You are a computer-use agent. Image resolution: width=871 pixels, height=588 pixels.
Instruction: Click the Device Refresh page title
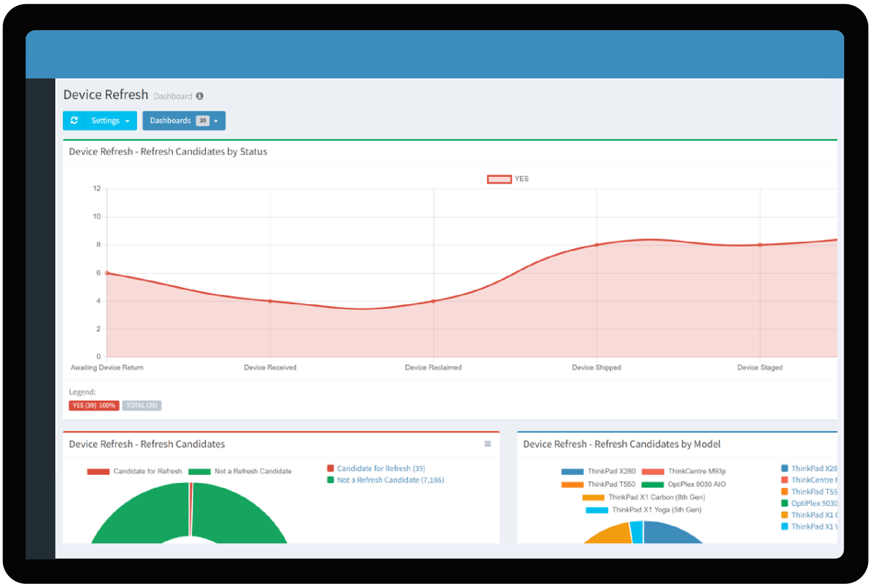point(106,94)
